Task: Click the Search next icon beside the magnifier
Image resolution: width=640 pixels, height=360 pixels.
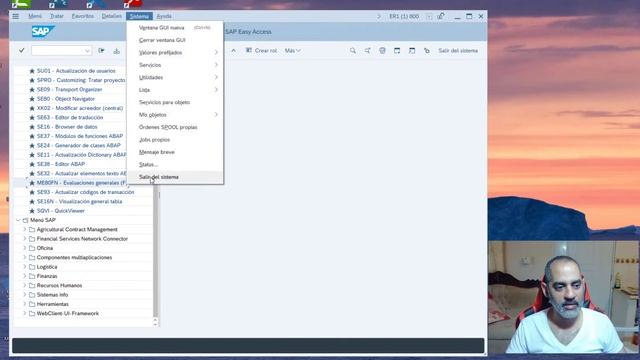Action: coord(367,51)
